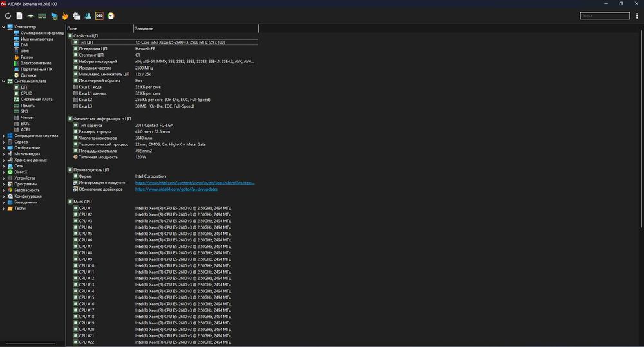This screenshot has width=644, height=347.
Task: Click the gauge icon beside Датчики
Action: coord(17,75)
